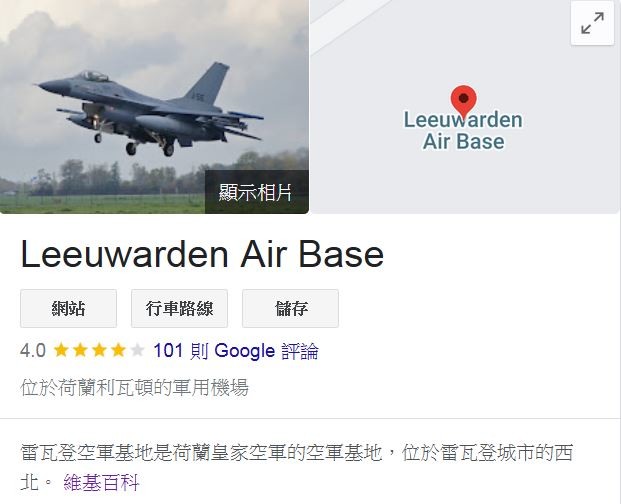This screenshot has height=504, width=621.
Task: Click the empty grey map area below label
Action: (463, 182)
